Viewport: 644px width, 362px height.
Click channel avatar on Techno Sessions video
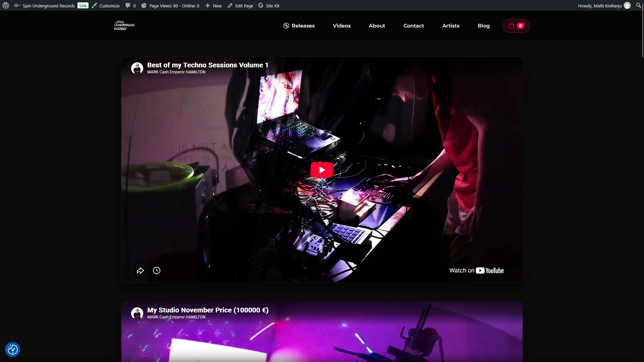coord(137,68)
